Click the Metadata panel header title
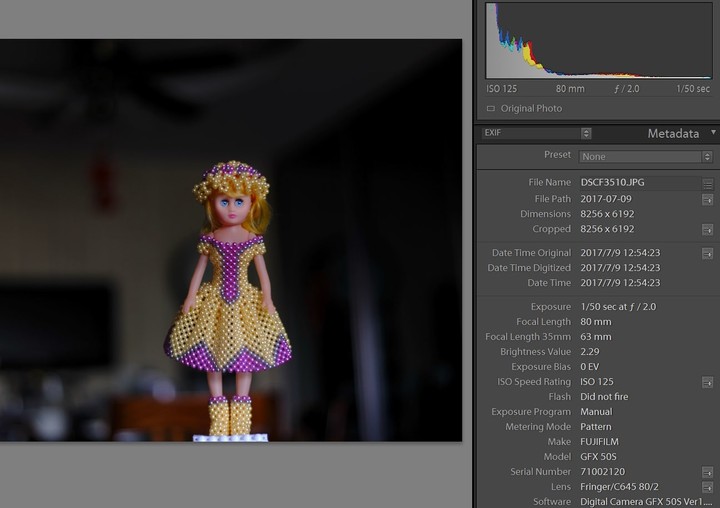This screenshot has height=508, width=720. click(672, 133)
